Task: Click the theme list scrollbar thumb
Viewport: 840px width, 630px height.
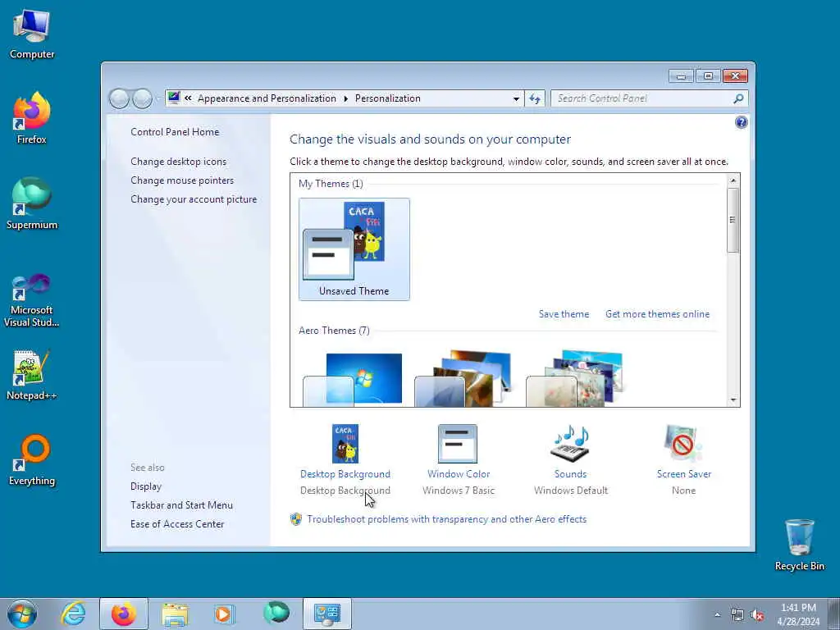Action: [733, 220]
